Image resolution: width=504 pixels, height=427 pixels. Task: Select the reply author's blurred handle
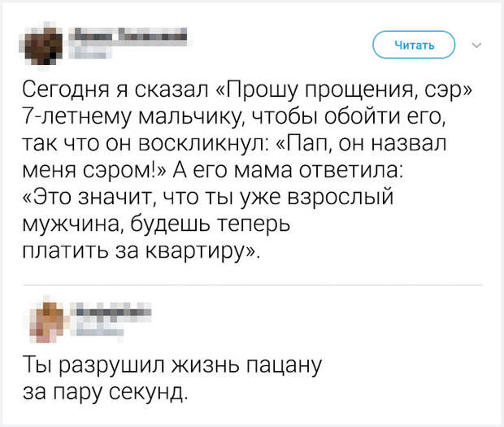(x=97, y=333)
